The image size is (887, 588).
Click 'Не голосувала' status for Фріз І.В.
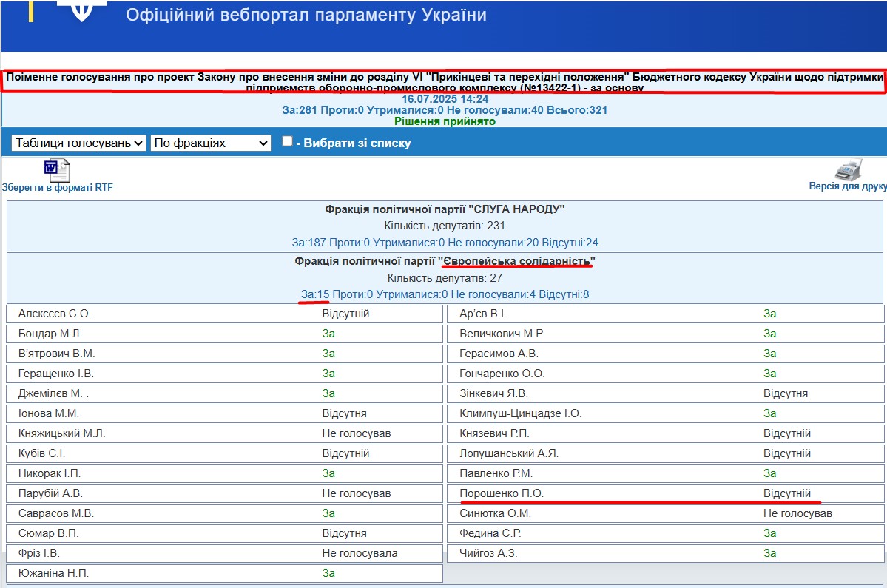pos(360,553)
